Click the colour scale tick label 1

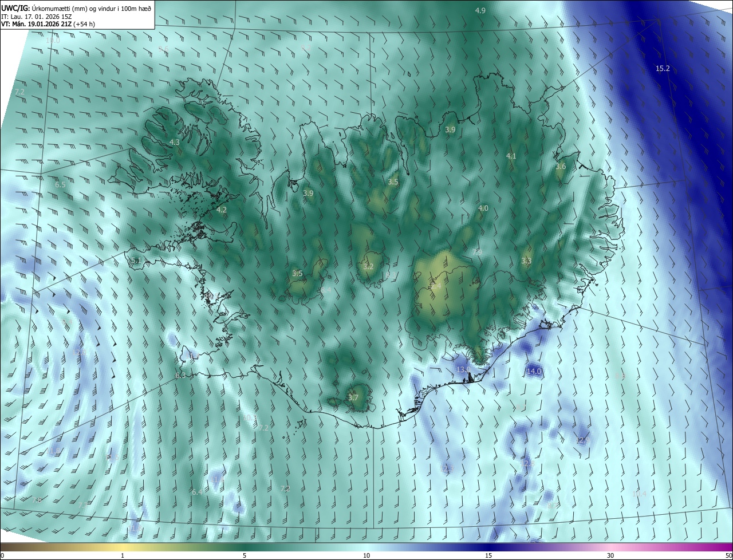[123, 555]
